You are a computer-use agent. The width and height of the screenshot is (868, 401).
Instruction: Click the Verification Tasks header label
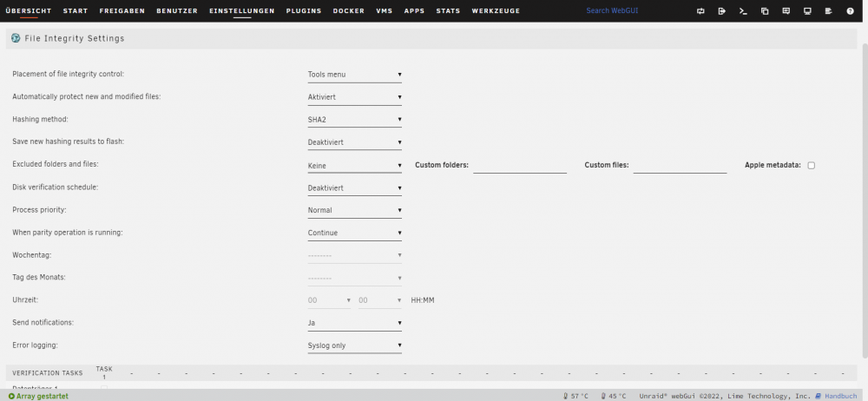tap(47, 372)
